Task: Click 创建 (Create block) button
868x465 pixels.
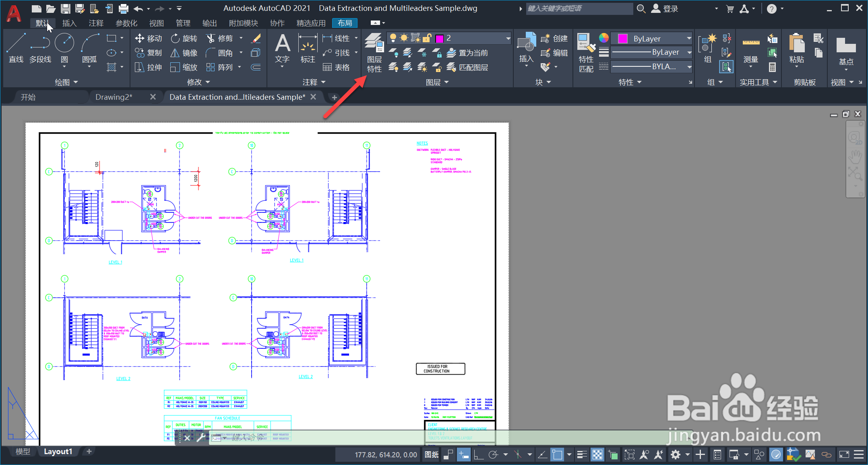Action: 554,38
